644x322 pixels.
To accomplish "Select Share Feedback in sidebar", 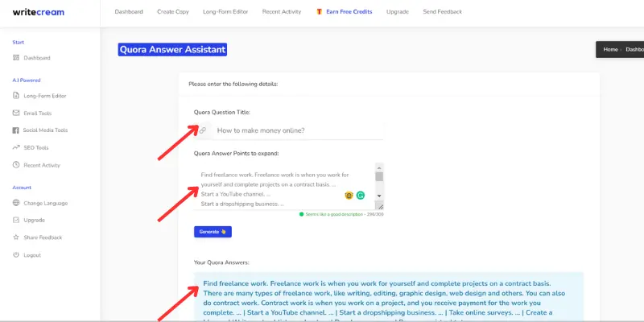I will point(43,237).
